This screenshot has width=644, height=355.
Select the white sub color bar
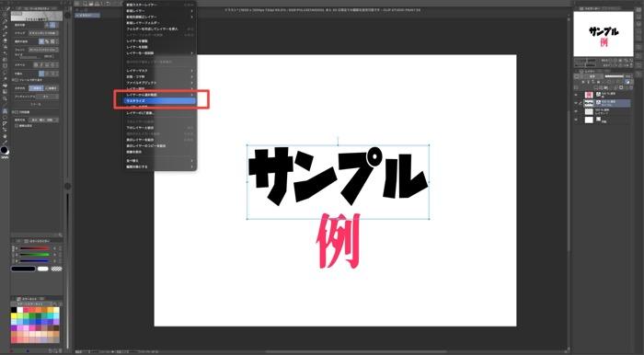[x=42, y=269]
